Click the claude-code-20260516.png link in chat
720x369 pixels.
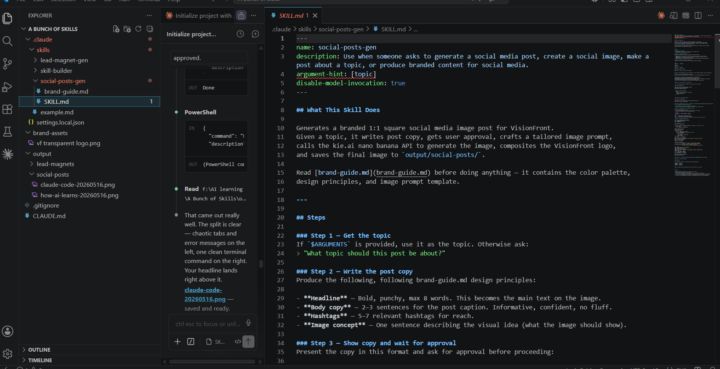pos(205,294)
